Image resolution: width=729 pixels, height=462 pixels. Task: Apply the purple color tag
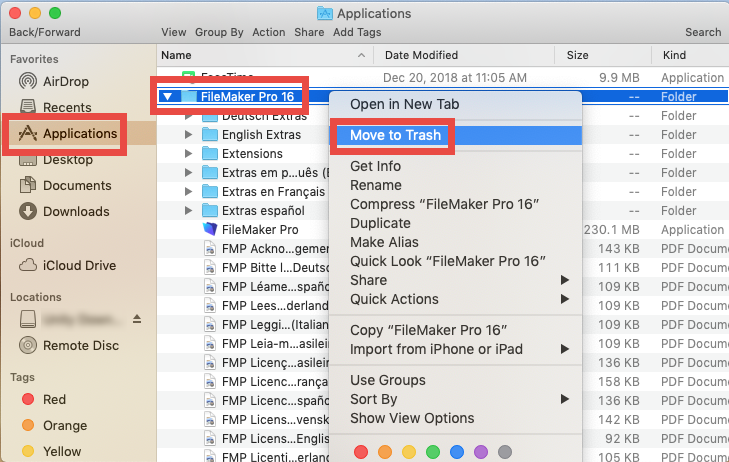tap(481, 451)
